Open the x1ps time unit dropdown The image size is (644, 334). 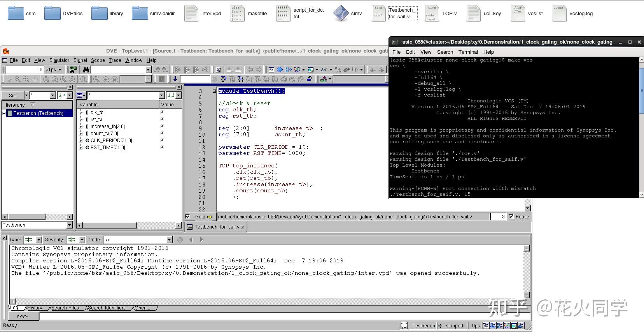[59, 70]
